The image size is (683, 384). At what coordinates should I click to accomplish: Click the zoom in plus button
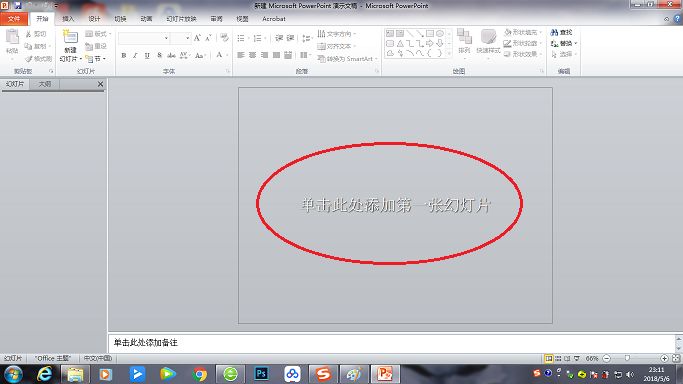pyautogui.click(x=664, y=358)
